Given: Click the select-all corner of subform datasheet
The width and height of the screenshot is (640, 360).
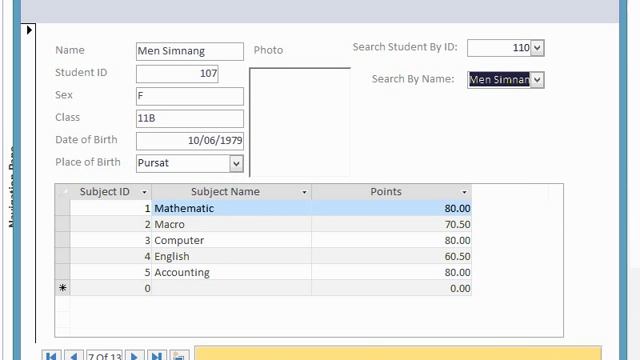Looking at the screenshot, I should [x=62, y=192].
